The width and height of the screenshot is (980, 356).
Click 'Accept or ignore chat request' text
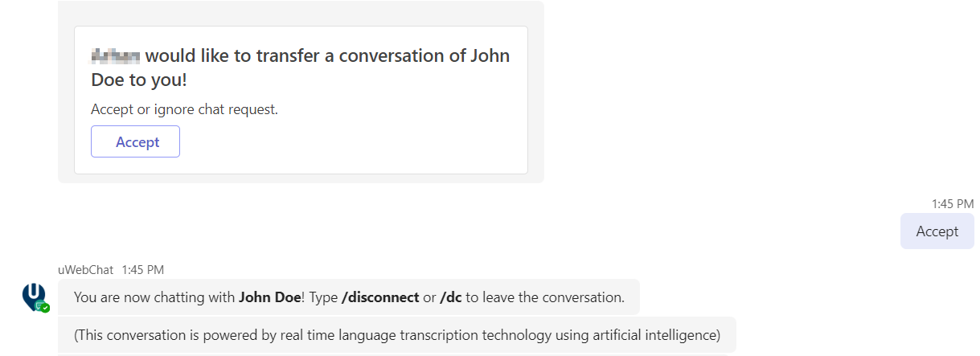coord(184,109)
